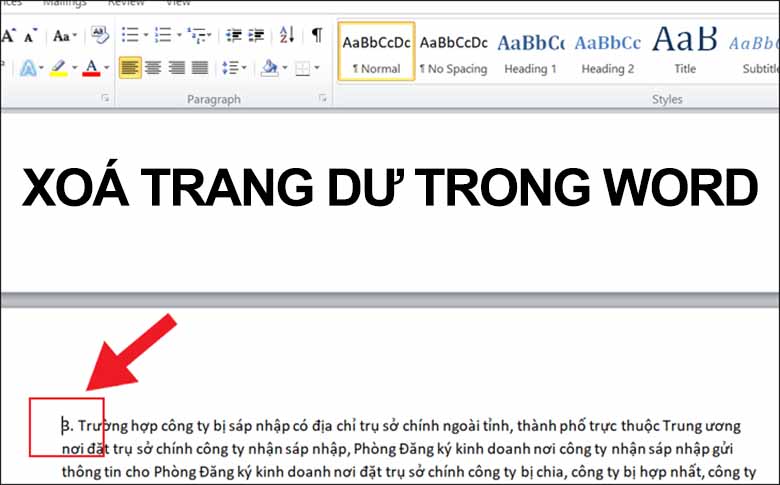Expand the Bullets library dropdown arrow

tap(146, 35)
